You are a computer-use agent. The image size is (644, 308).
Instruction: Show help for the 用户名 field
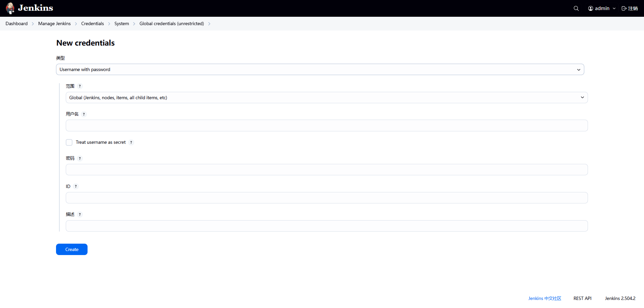pos(84,114)
